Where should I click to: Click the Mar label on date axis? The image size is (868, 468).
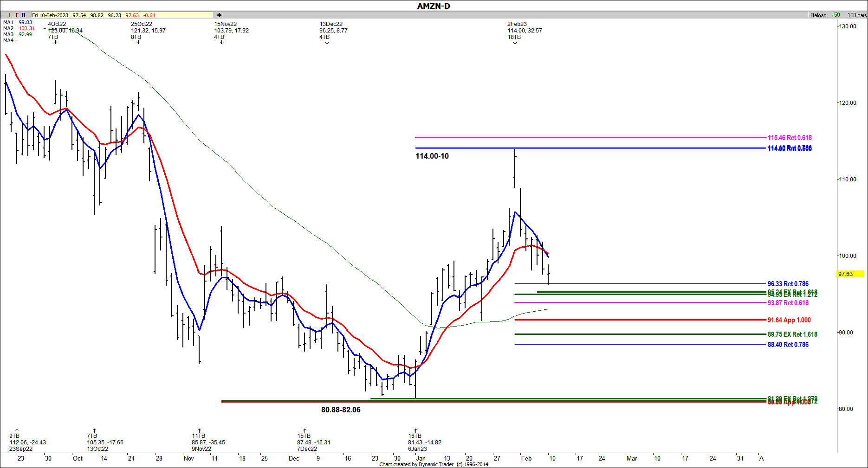tap(632, 458)
